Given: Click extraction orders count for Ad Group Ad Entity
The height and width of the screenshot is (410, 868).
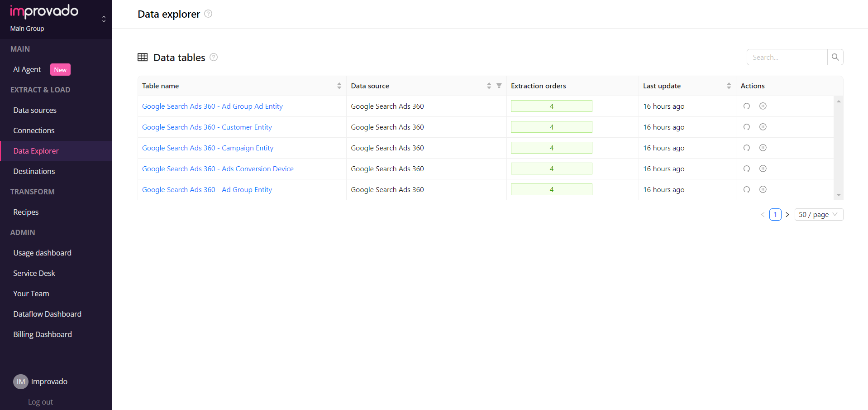Looking at the screenshot, I should pyautogui.click(x=552, y=106).
